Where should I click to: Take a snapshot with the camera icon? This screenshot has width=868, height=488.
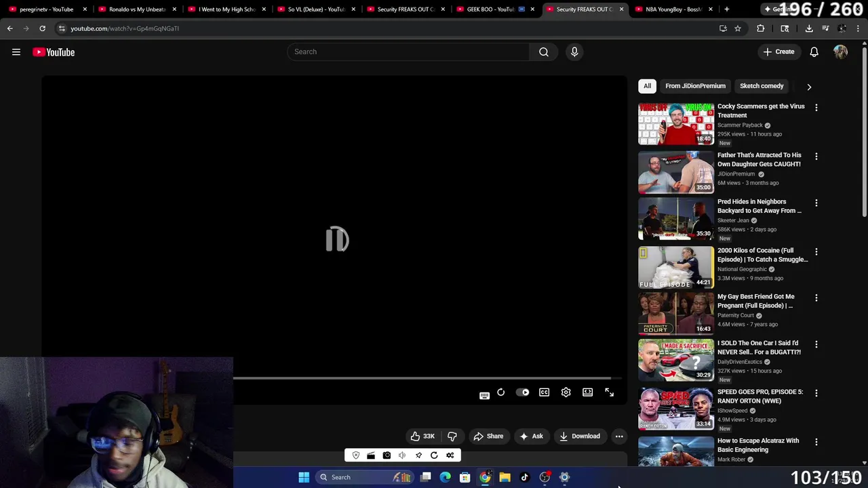(387, 455)
